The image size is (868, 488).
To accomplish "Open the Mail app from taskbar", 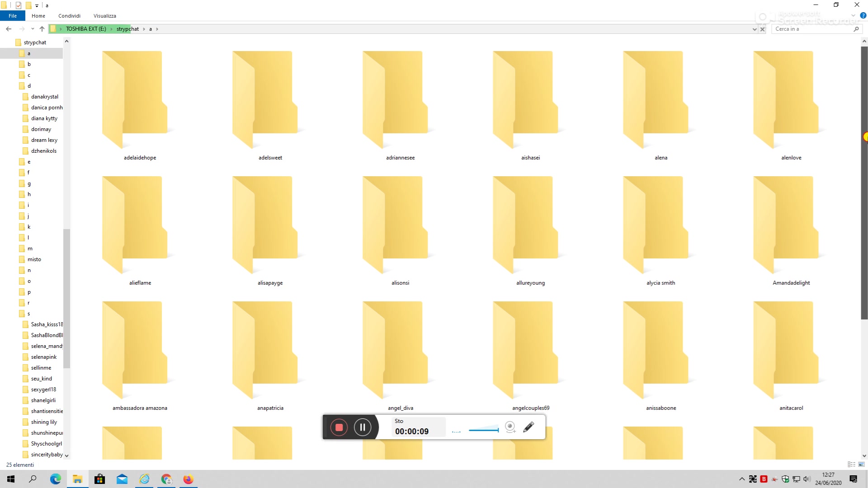I will click(122, 479).
